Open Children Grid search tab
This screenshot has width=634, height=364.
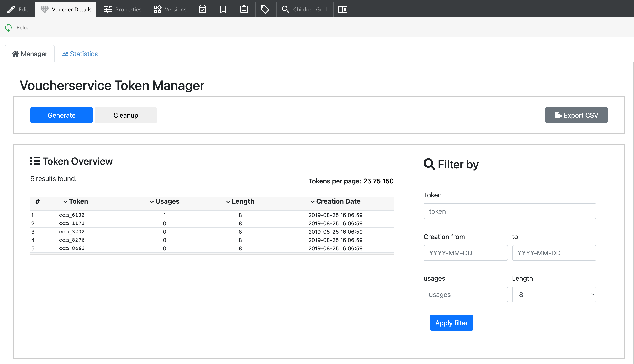pyautogui.click(x=304, y=9)
